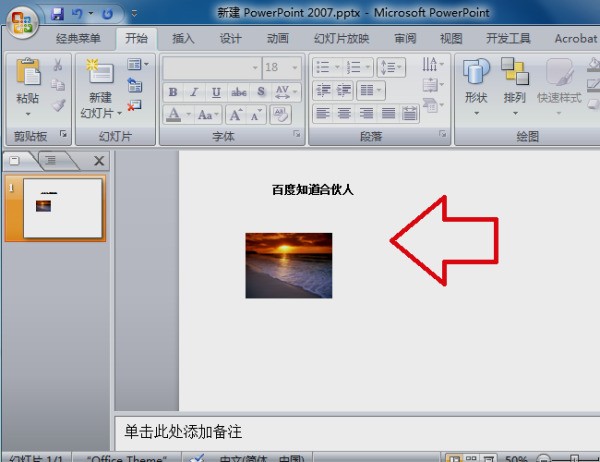The height and width of the screenshot is (462, 600).
Task: Click the Undo arrow icon
Action: tap(77, 14)
